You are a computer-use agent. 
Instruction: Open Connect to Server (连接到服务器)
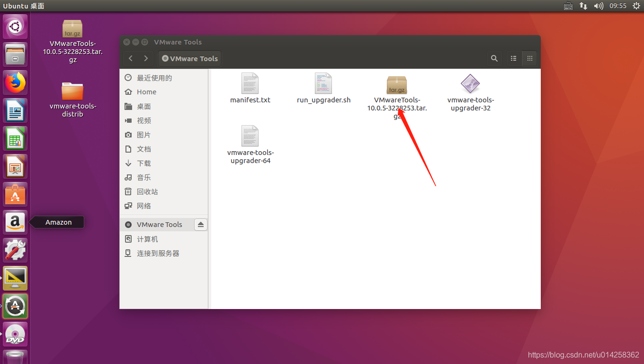tap(164, 253)
